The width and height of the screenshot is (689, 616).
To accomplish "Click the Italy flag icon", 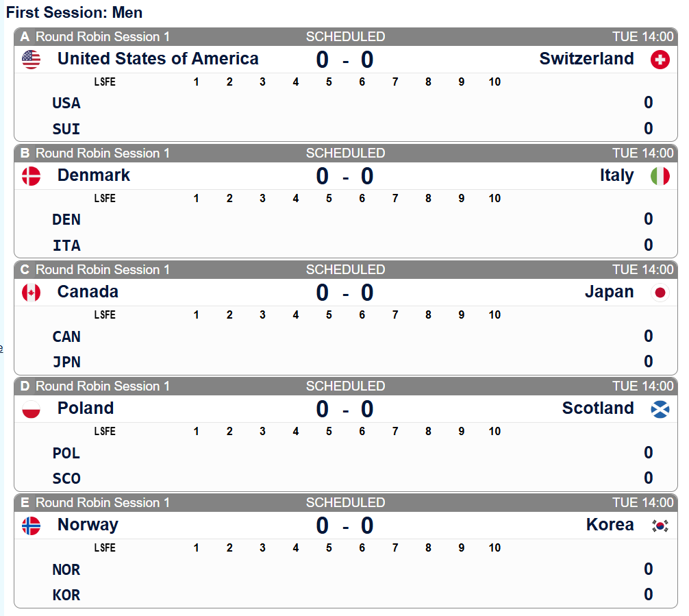I will coord(660,176).
